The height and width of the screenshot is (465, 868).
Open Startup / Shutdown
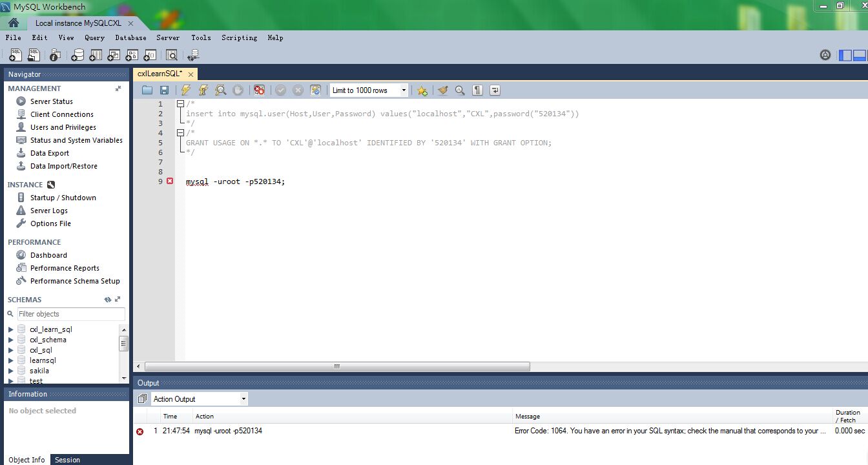pos(63,198)
